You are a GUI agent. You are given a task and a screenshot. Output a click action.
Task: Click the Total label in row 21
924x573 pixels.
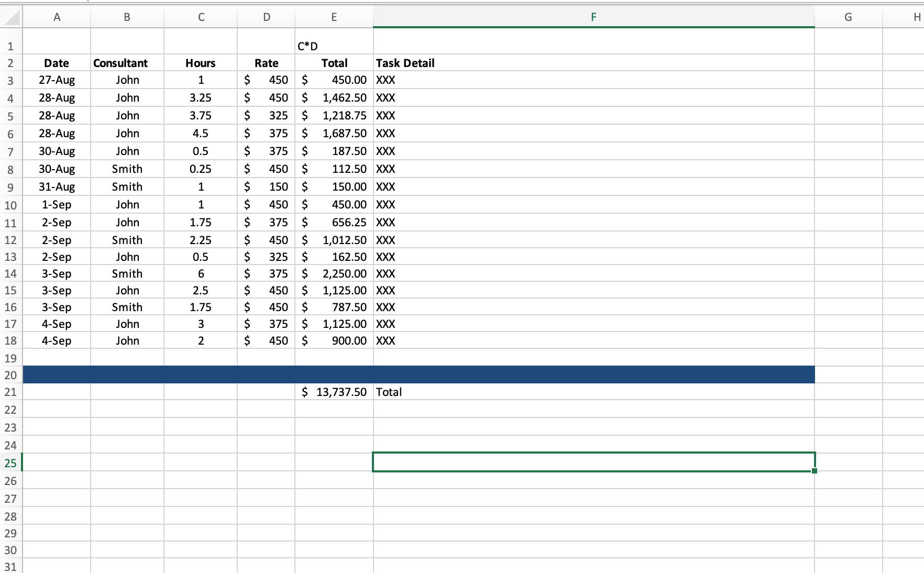389,392
